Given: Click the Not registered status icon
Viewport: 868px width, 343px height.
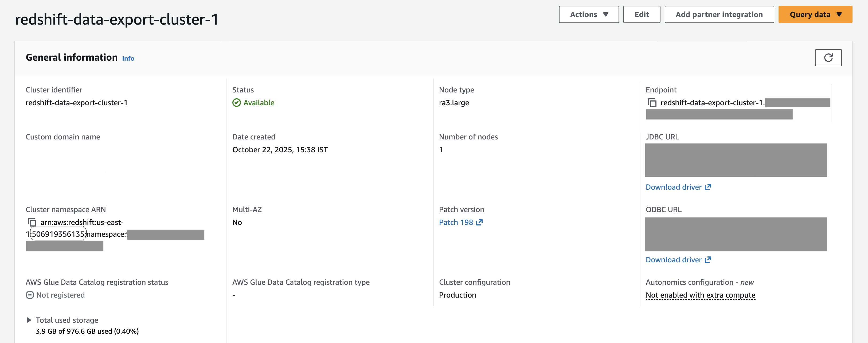Looking at the screenshot, I should 30,295.
